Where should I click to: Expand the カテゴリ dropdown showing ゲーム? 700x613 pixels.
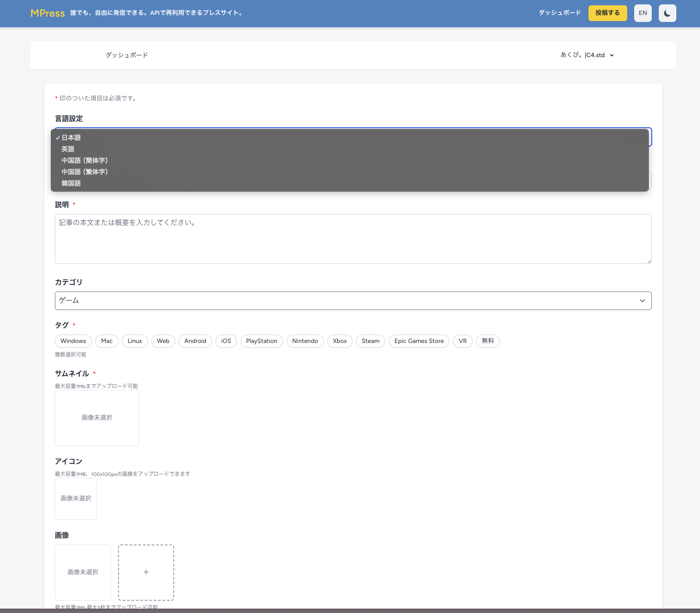(353, 301)
